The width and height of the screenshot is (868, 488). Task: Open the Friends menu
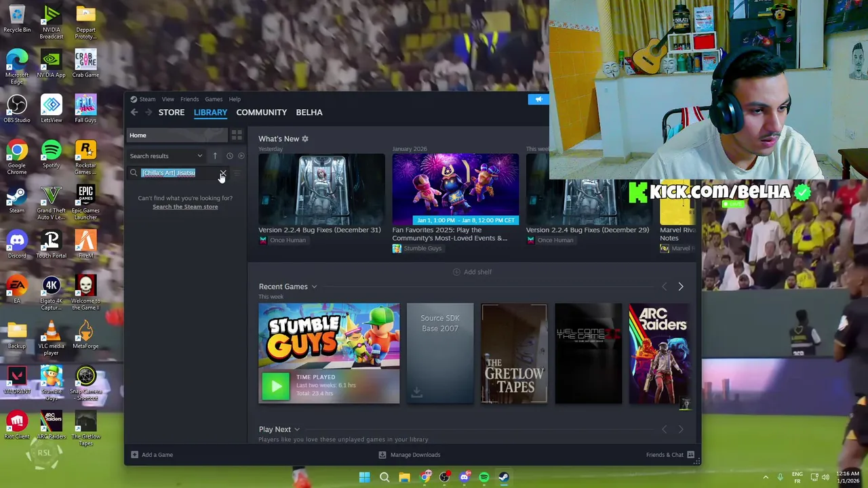pos(189,99)
